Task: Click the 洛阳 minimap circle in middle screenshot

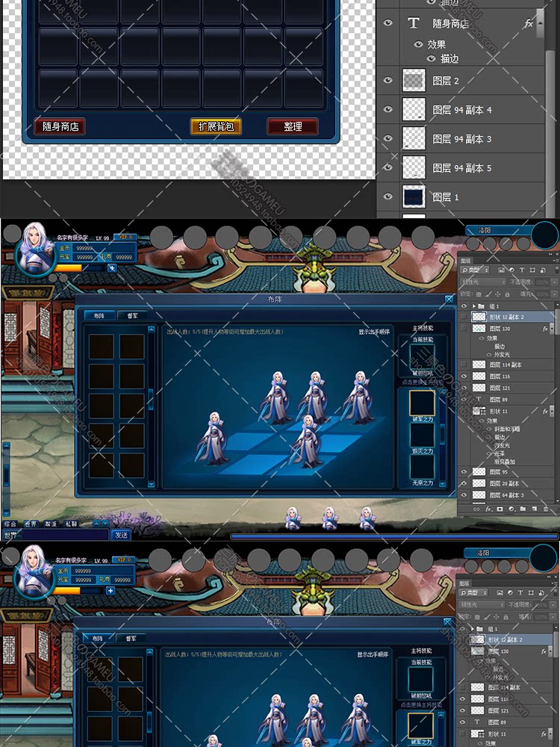Action: 545,235
